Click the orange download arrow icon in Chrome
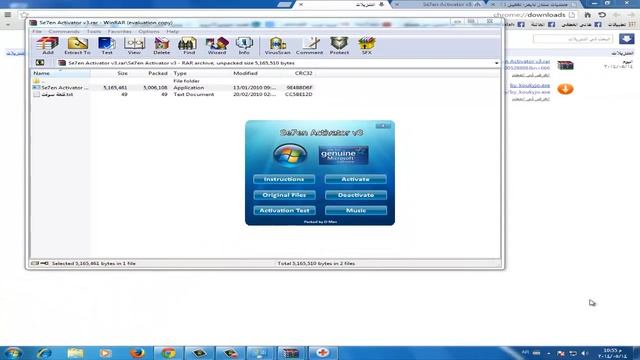Viewport: 640px width, 360px height. click(565, 89)
